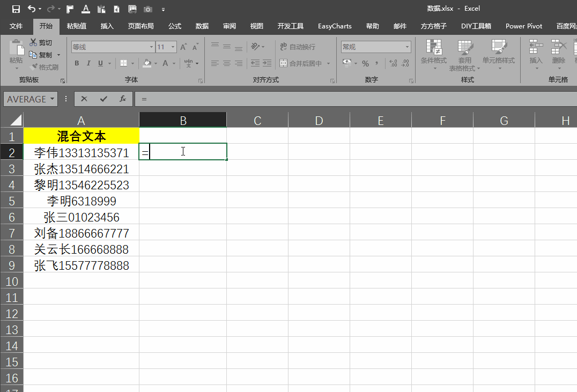Screen dimensions: 577x392
Task: Open the number format dropdown (常规)
Action: pos(407,47)
